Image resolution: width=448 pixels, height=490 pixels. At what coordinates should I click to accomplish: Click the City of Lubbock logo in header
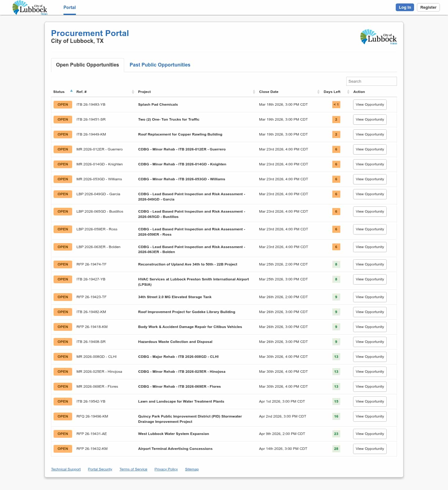point(30,8)
